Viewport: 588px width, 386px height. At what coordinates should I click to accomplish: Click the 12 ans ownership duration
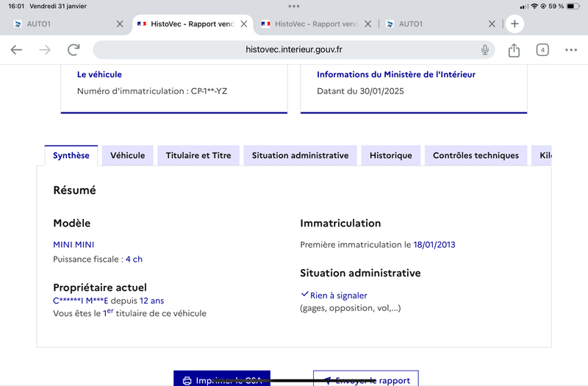pyautogui.click(x=151, y=301)
